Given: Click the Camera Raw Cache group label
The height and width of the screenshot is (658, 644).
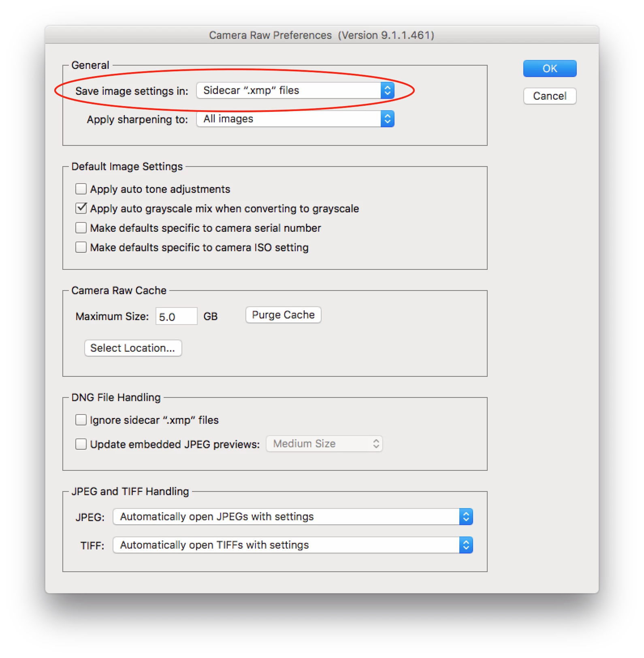Looking at the screenshot, I should pos(119,291).
